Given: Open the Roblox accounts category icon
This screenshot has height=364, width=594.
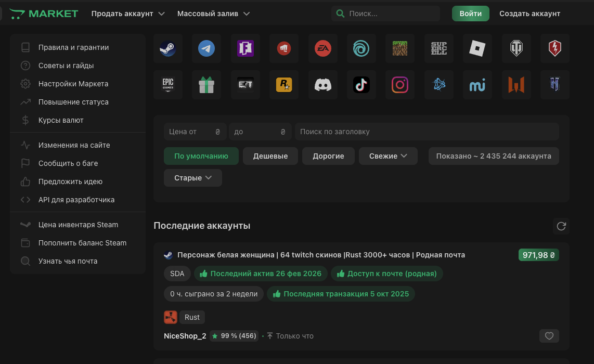Looking at the screenshot, I should [x=477, y=48].
